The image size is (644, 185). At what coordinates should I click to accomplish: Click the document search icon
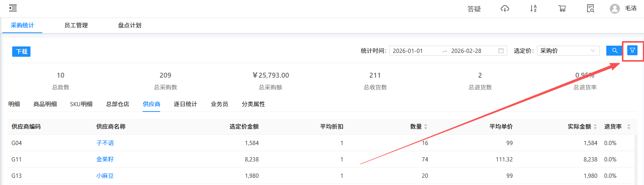590,8
